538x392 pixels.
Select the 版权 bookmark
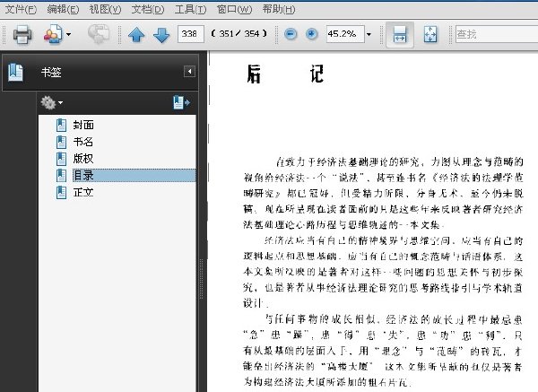pos(83,158)
